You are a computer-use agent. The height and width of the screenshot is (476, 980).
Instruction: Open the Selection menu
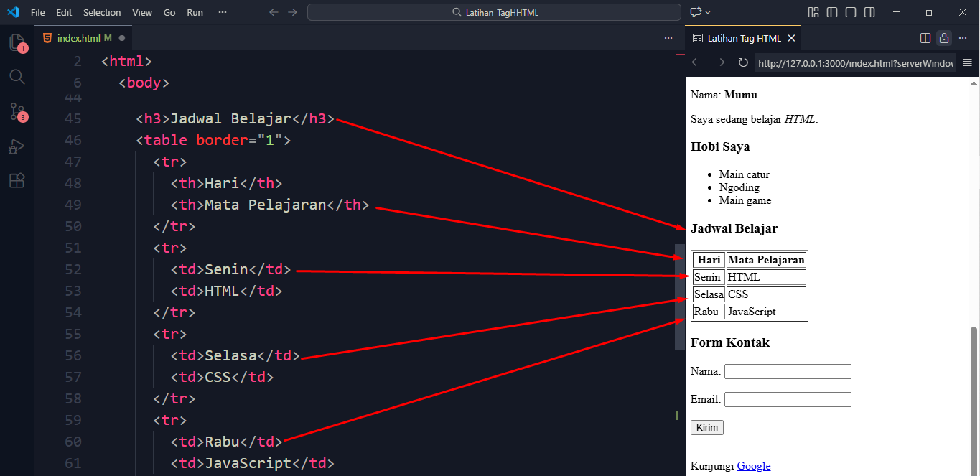(102, 12)
